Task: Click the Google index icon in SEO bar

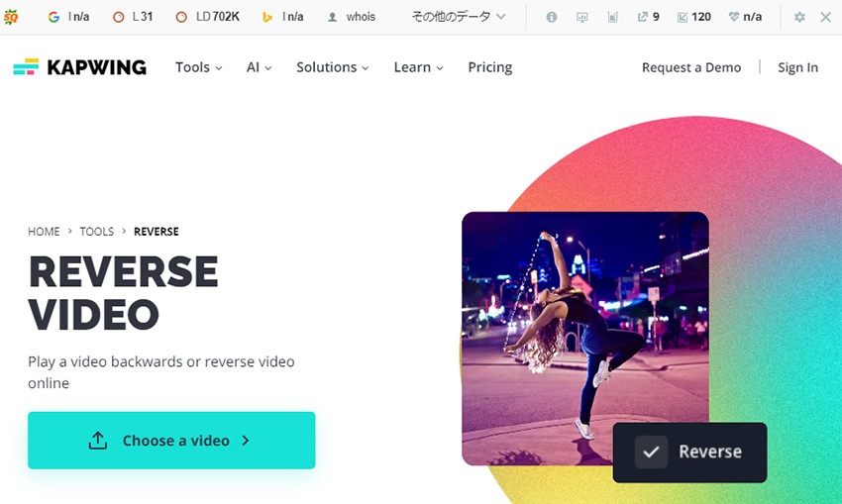Action: pyautogui.click(x=53, y=17)
